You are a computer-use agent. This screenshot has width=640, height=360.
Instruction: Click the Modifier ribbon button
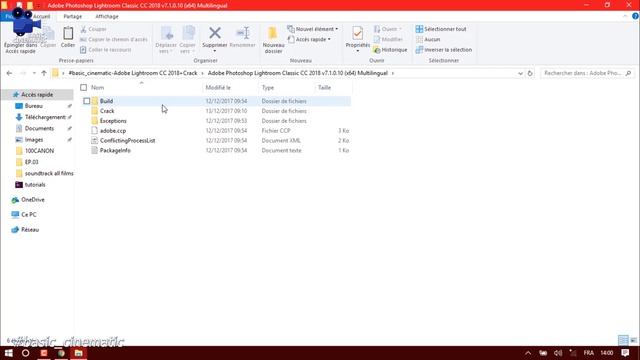tap(388, 40)
